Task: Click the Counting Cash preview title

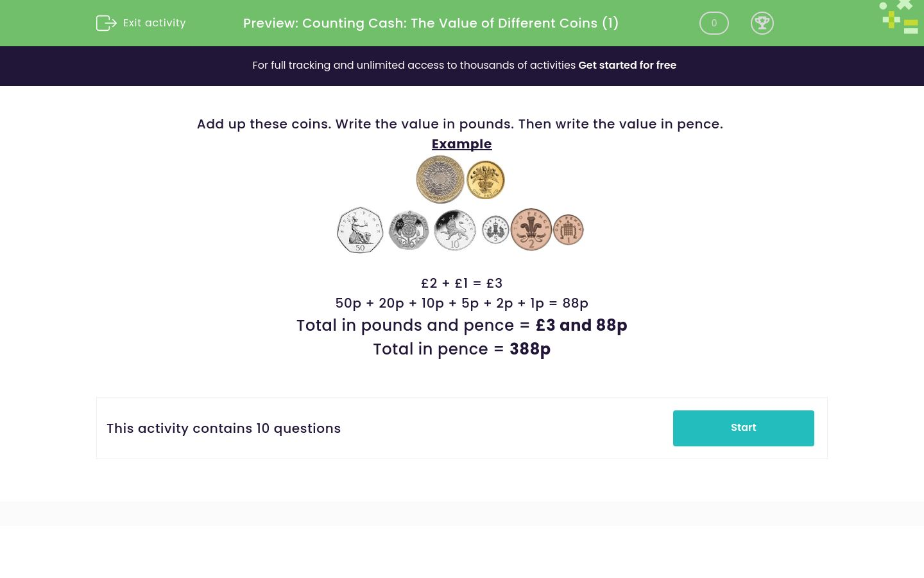Action: coord(431,23)
